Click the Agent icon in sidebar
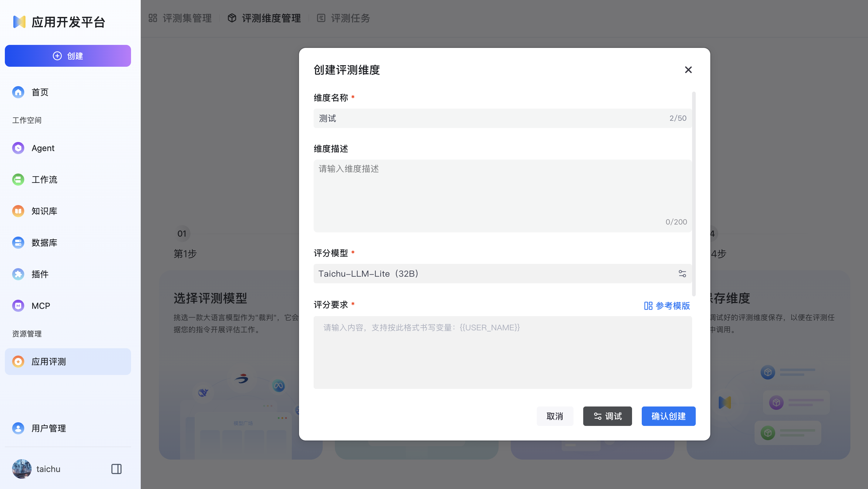 18,148
